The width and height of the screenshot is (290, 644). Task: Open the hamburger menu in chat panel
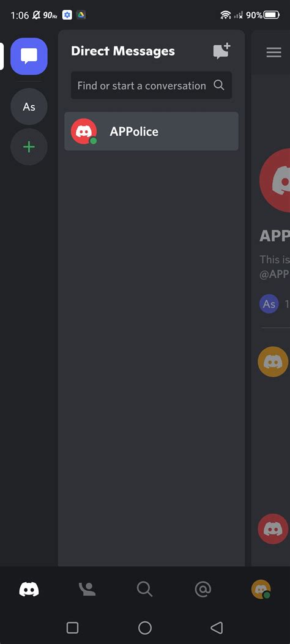pyautogui.click(x=273, y=53)
